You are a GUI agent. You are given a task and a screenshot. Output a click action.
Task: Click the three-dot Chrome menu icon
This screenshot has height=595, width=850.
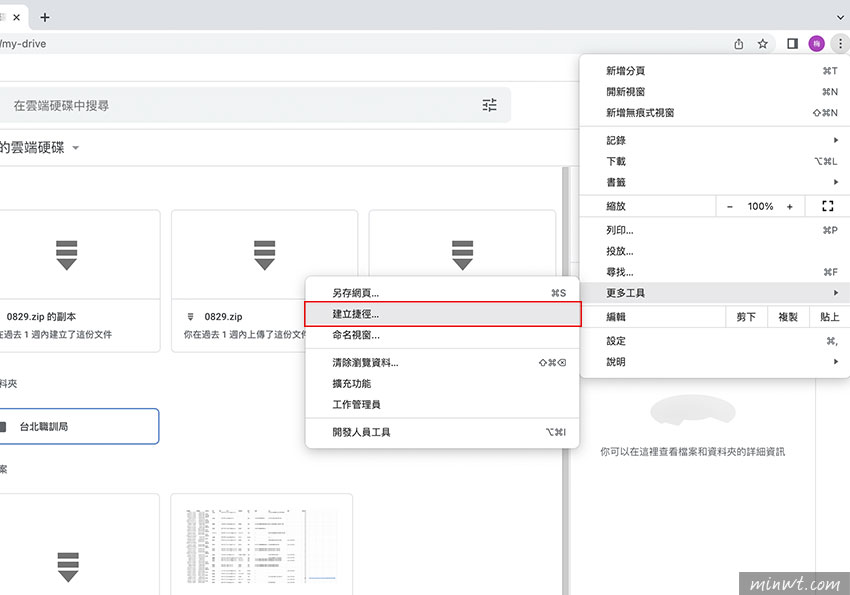tap(840, 43)
